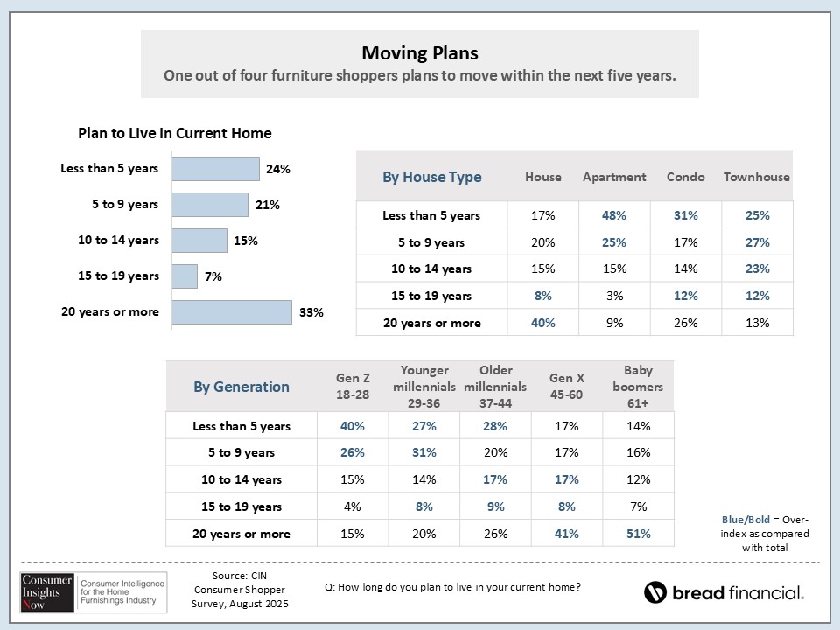
Task: Select the 40% House cell
Action: 543,323
